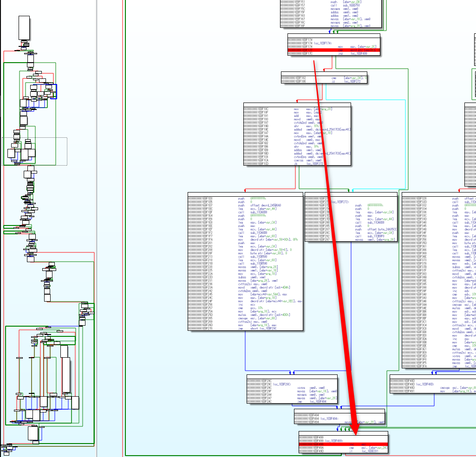Click the jnz loc_1EBF499 jump target
This screenshot has width=476, height=457.
point(359,53)
